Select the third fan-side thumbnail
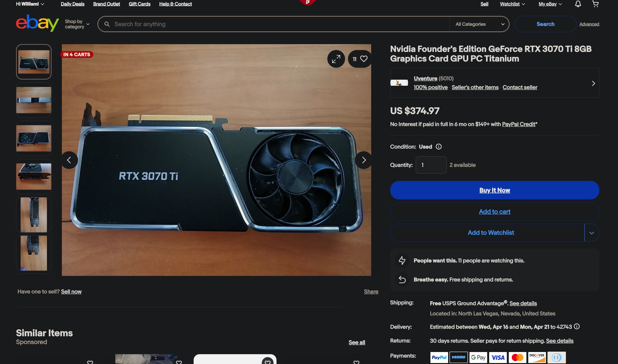618x364 pixels. pos(34,138)
